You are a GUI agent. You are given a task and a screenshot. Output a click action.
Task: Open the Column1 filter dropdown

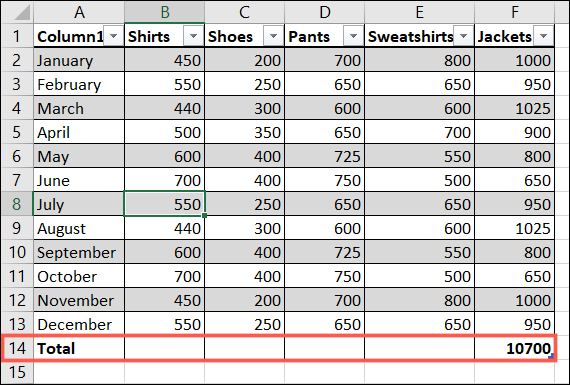(x=113, y=36)
